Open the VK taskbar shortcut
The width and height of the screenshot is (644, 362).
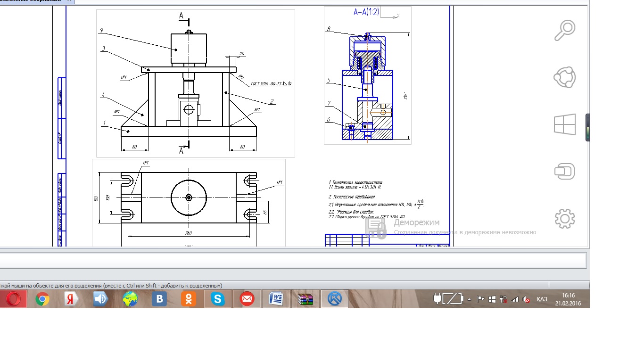click(159, 299)
